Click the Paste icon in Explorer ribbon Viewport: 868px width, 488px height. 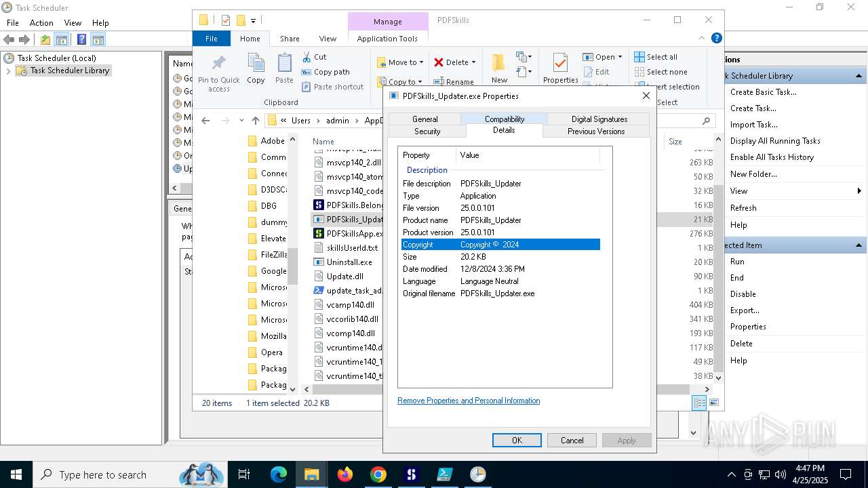click(x=284, y=64)
